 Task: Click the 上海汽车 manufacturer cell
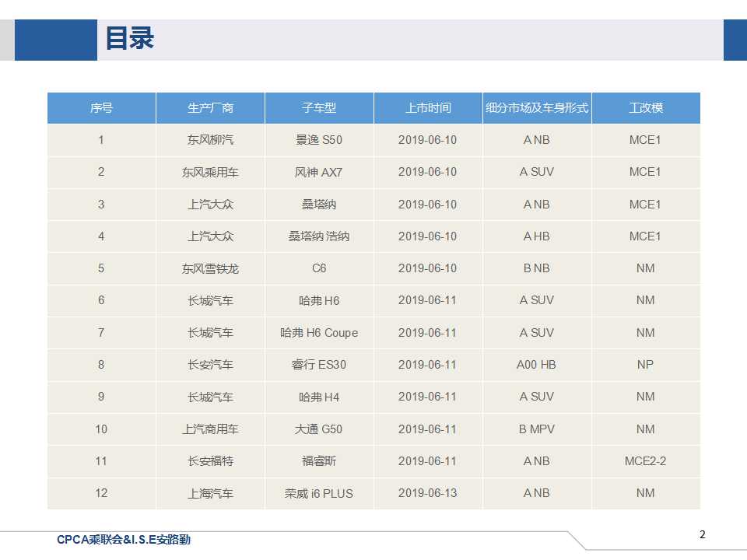210,493
